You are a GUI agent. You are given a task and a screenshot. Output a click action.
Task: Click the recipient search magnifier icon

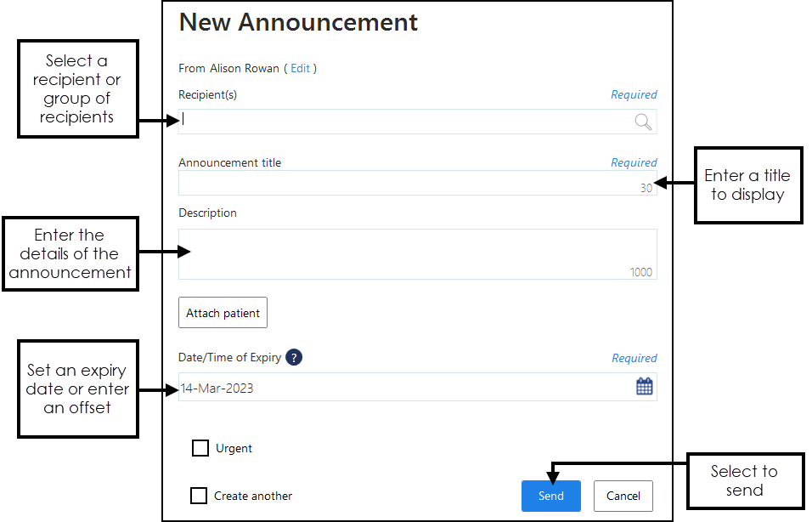[x=643, y=122]
